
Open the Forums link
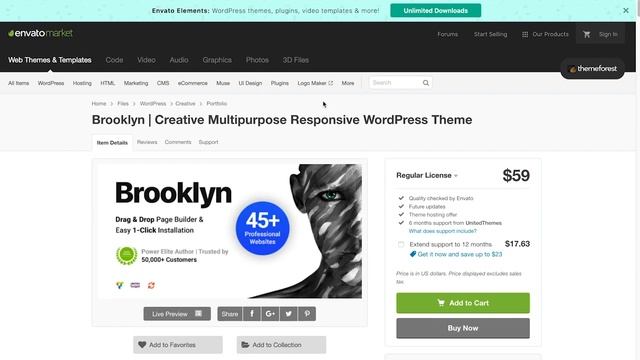coord(447,34)
